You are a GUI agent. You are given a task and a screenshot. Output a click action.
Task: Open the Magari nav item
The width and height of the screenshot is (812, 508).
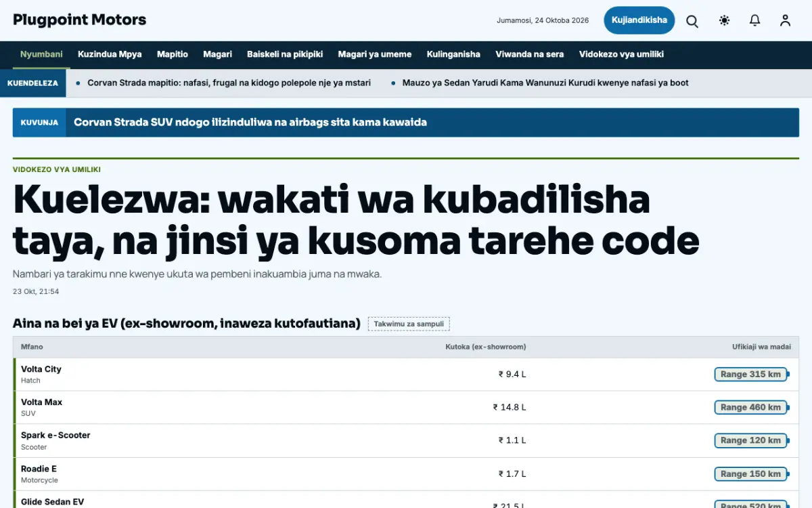[217, 54]
